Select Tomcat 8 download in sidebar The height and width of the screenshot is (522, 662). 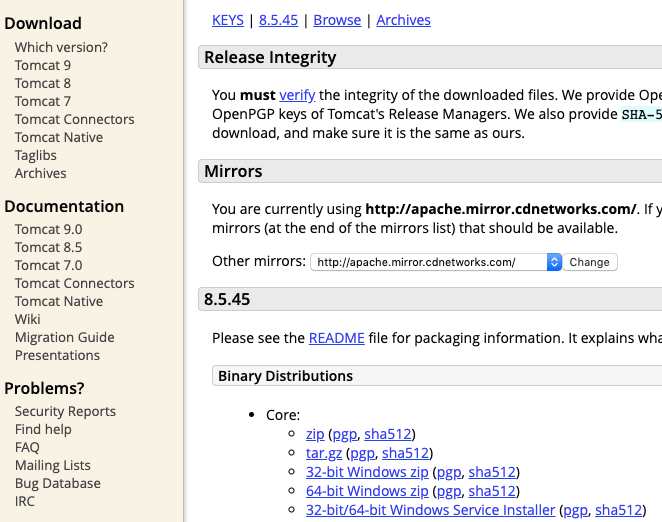click(x=43, y=84)
